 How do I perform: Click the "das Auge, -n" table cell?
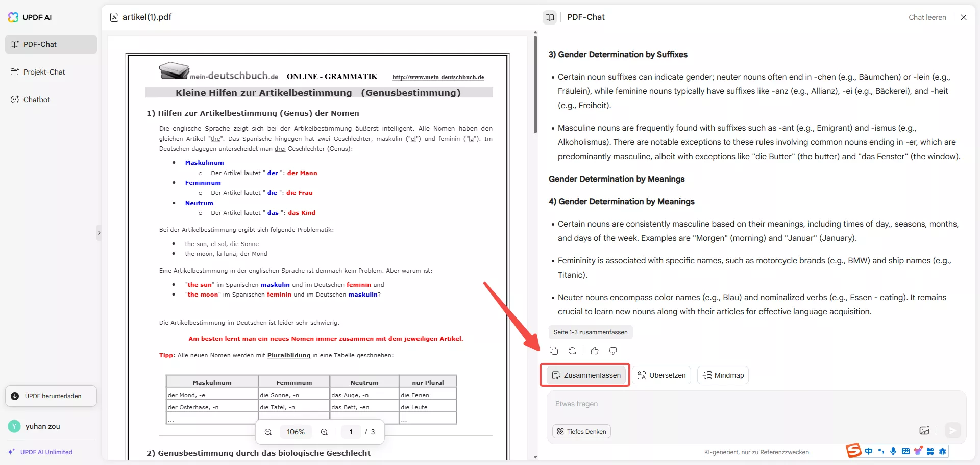click(x=364, y=395)
